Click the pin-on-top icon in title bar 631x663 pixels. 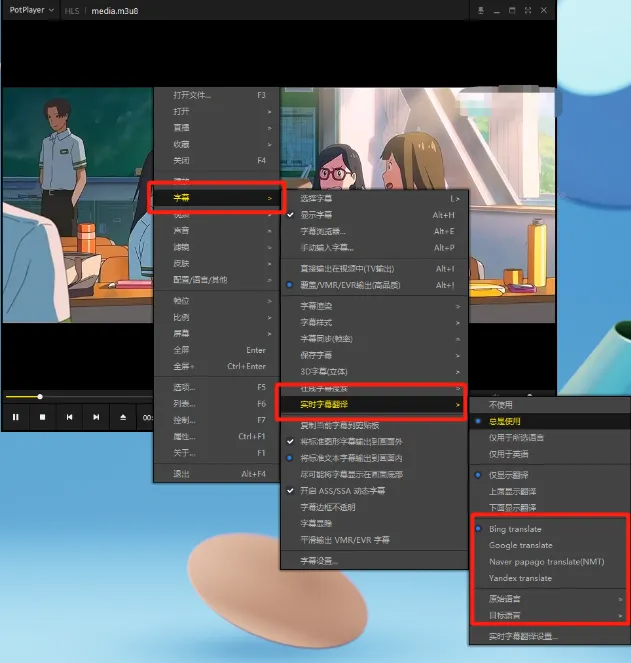pos(482,11)
